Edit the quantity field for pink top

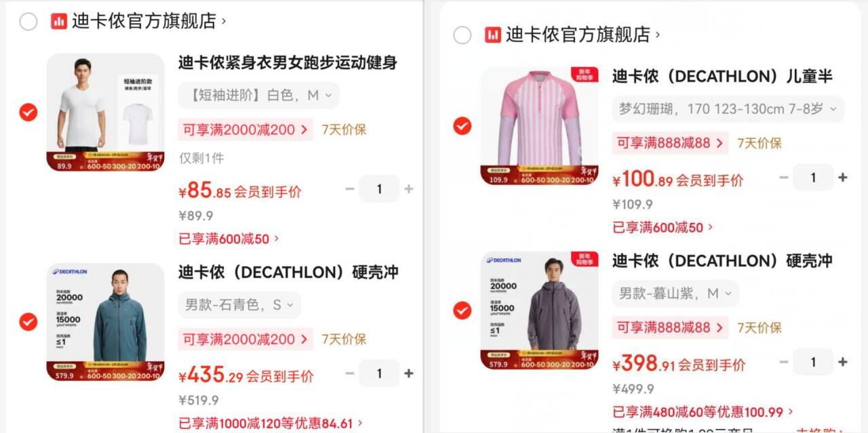coord(813,178)
